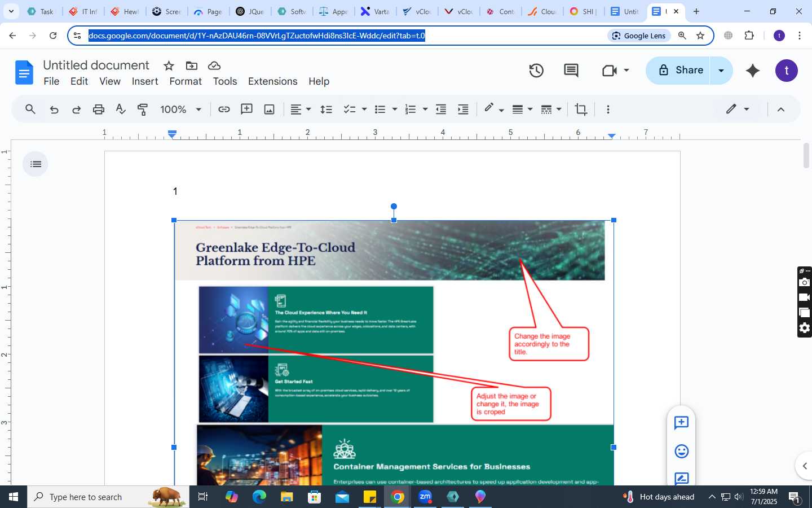Screen dimensions: 812x508
Task: Open the Google account avatar
Action: pyautogui.click(x=787, y=71)
